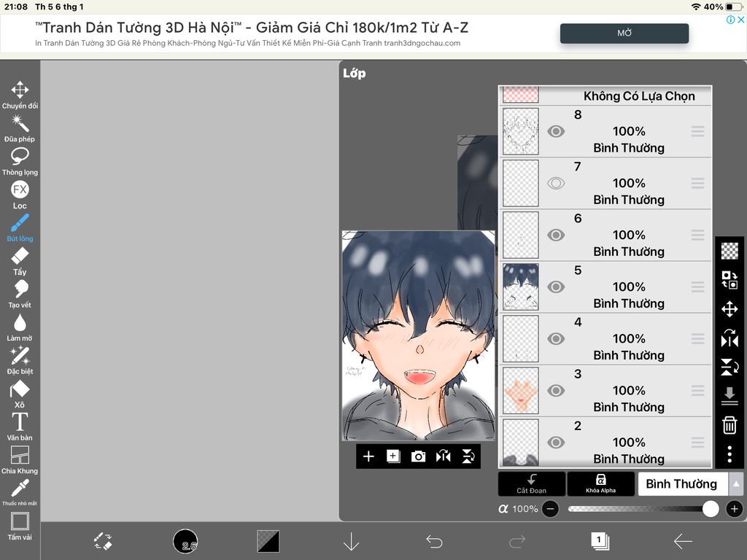Select the Tẩy eraser tool
Viewport: 747px width, 560px height.
pos(20,262)
